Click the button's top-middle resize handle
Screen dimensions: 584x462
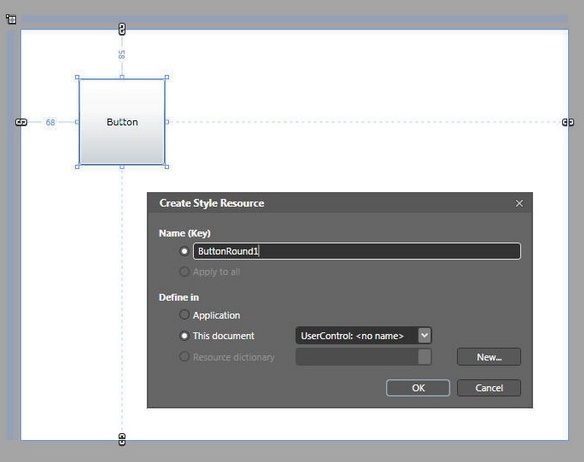pyautogui.click(x=122, y=77)
